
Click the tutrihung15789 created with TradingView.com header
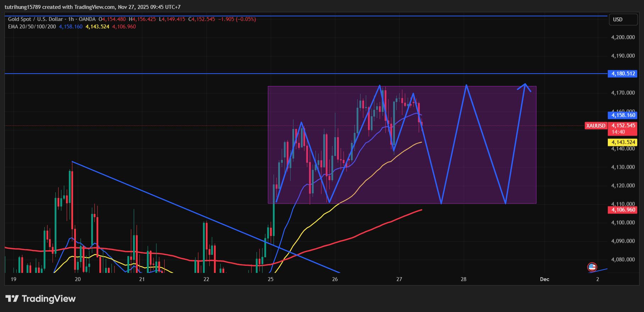[92, 7]
